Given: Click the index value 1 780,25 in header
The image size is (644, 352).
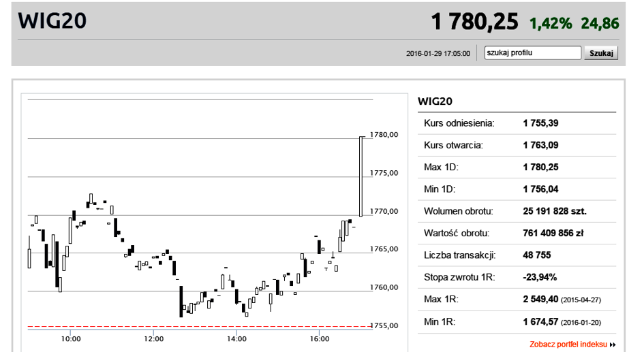Looking at the screenshot, I should [x=474, y=21].
